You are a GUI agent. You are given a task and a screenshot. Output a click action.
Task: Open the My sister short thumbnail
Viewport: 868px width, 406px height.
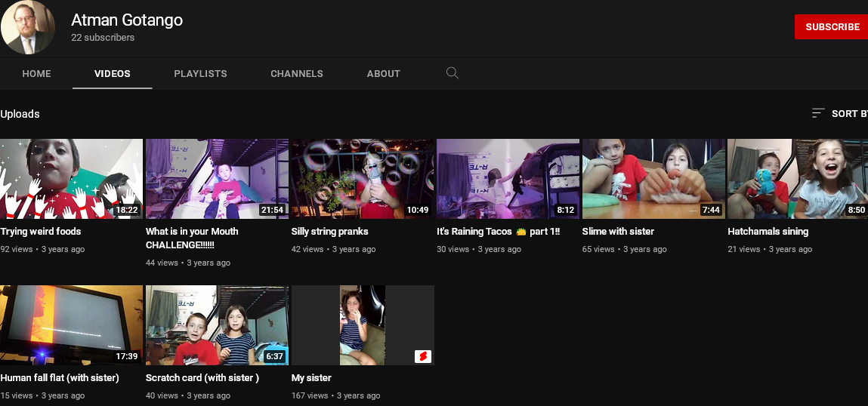coord(363,325)
